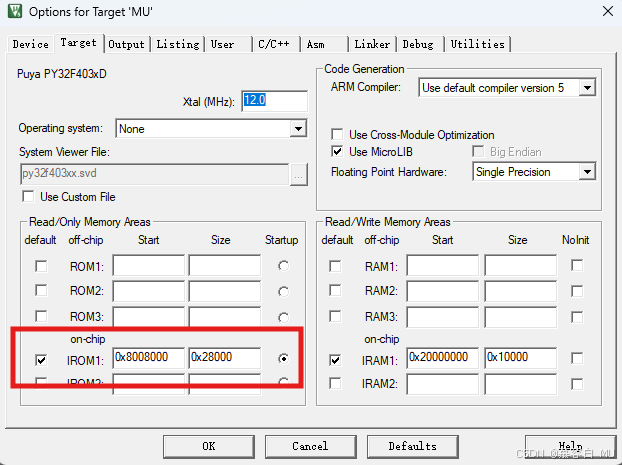Toggle the IRAM1 default checkbox
This screenshot has height=465, width=622.
336,360
